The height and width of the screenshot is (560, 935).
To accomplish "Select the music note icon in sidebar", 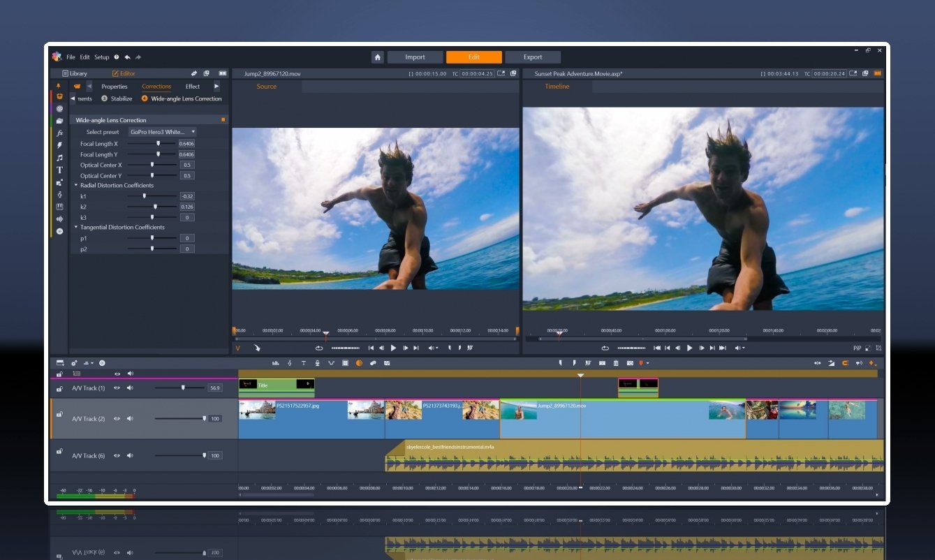I will (x=59, y=158).
